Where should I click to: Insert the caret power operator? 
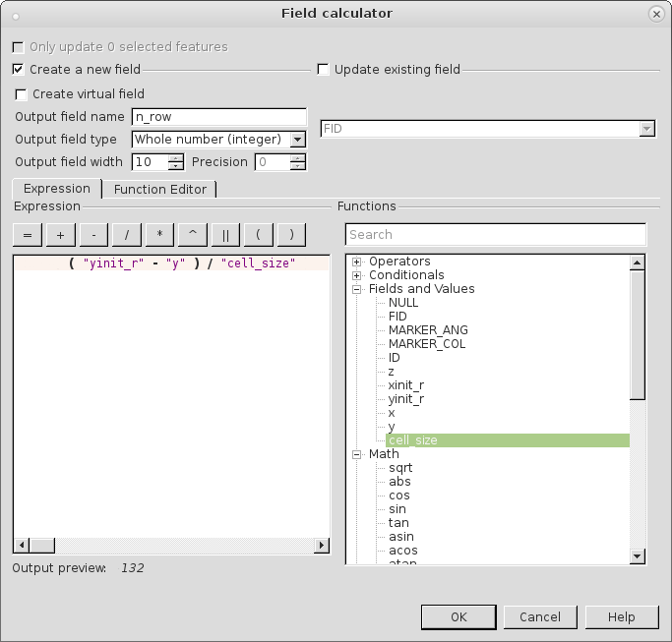coord(193,235)
